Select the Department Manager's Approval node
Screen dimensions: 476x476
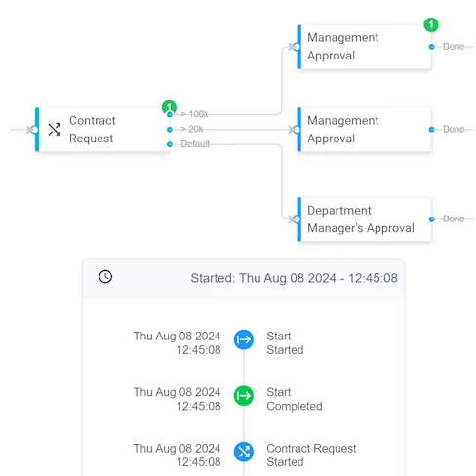point(364,219)
